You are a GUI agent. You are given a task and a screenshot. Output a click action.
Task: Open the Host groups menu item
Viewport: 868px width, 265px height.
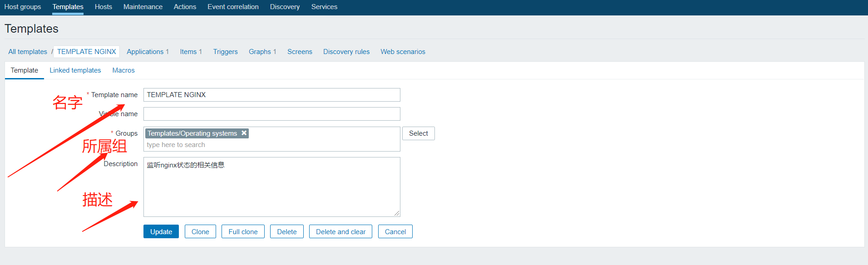click(x=23, y=7)
